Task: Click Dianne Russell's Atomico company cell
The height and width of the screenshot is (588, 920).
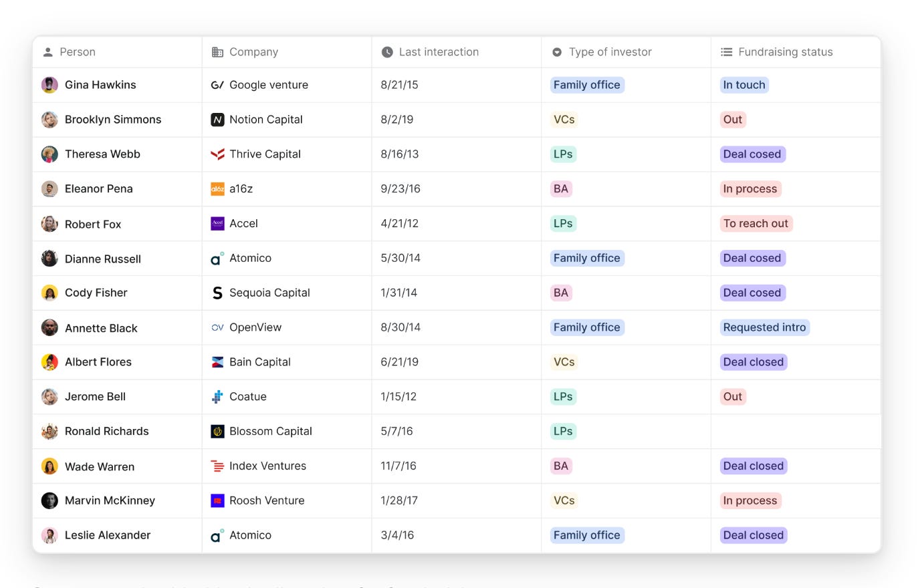Action: point(287,259)
